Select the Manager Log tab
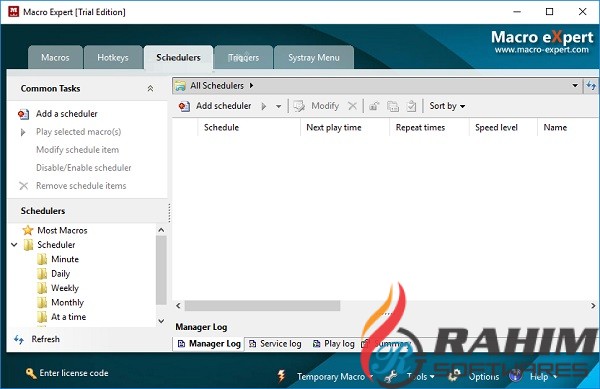The width and height of the screenshot is (600, 389). [209, 344]
